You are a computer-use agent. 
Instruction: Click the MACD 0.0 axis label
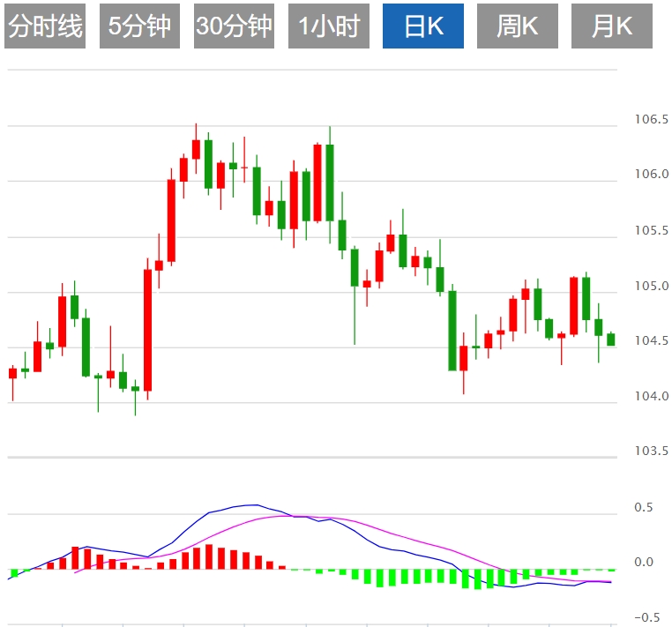click(x=643, y=562)
